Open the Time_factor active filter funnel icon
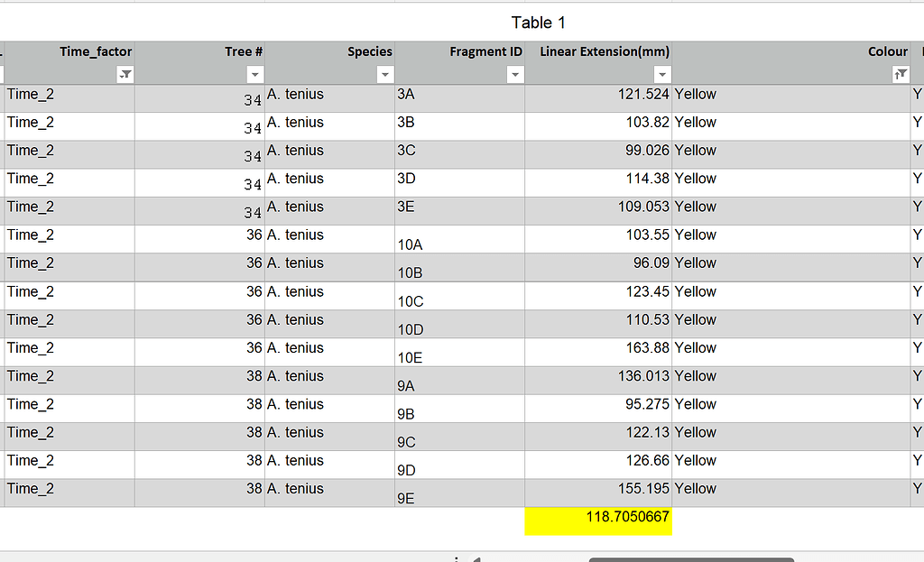The width and height of the screenshot is (924, 562). (126, 74)
